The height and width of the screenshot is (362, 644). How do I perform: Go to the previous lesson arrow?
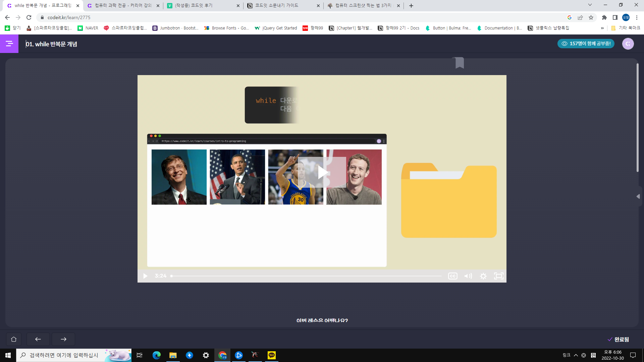(x=38, y=339)
